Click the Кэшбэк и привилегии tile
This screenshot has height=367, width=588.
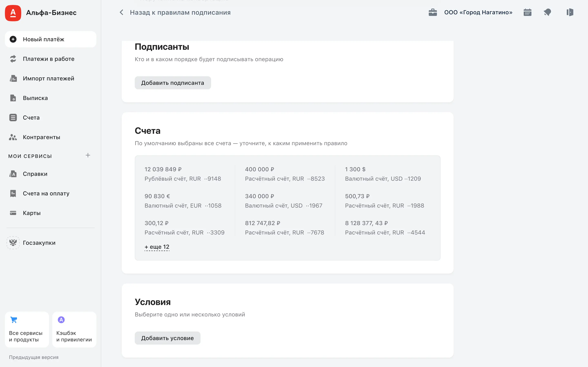click(74, 329)
